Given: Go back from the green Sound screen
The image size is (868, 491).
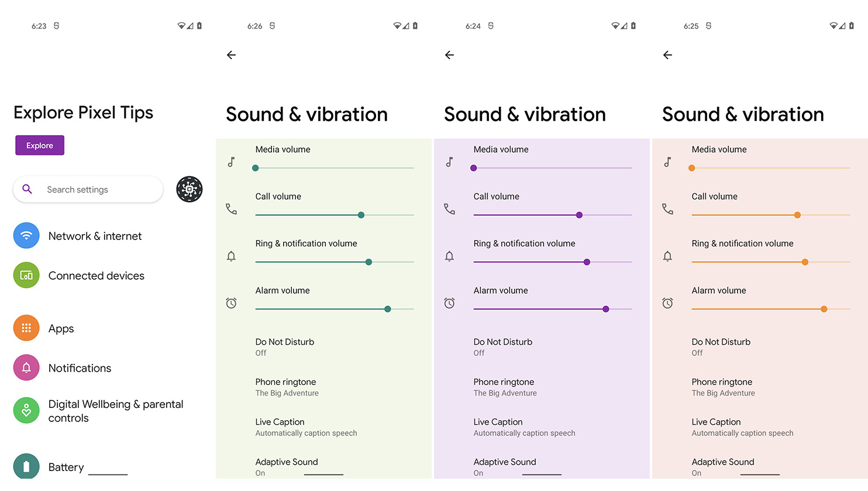Looking at the screenshot, I should 232,55.
